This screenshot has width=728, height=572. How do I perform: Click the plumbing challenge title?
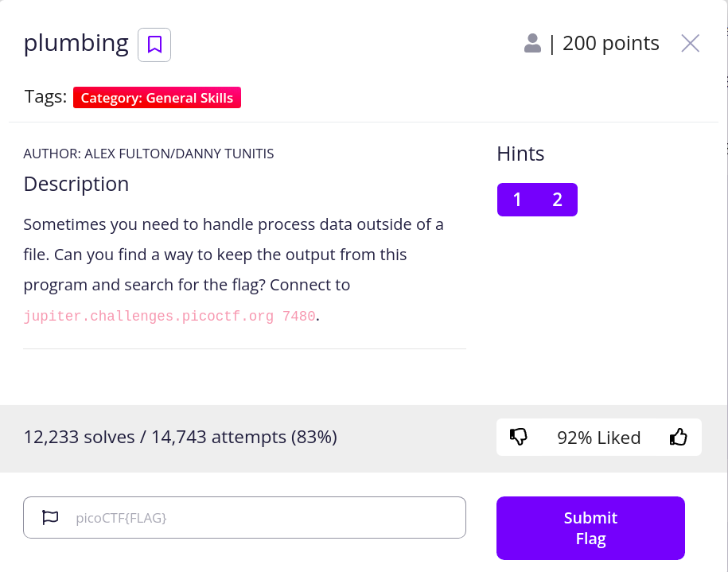tap(76, 44)
